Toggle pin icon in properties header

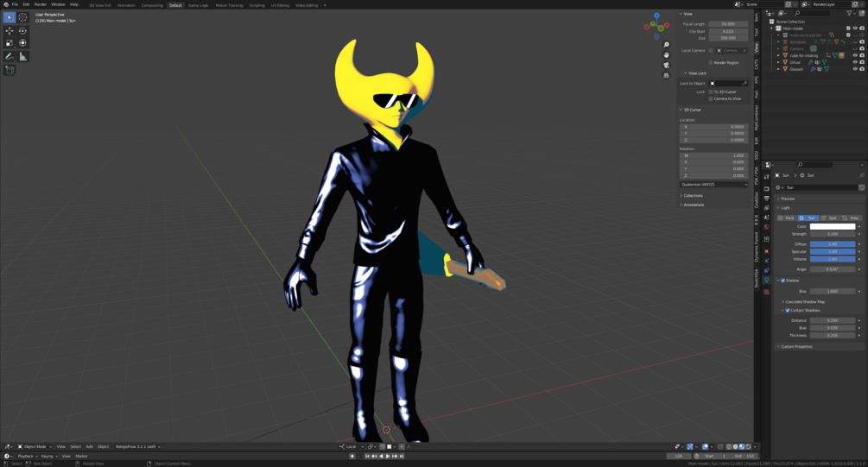(x=861, y=175)
